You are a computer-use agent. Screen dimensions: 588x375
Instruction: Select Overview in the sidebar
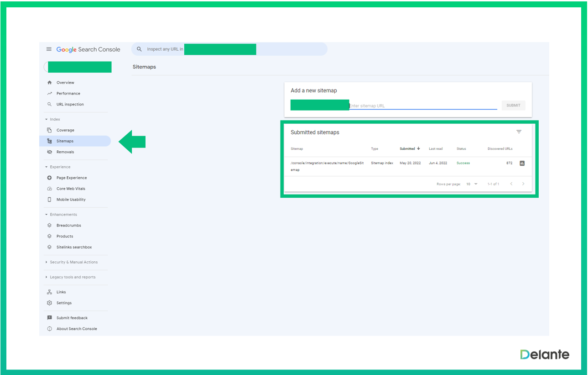[x=65, y=83]
